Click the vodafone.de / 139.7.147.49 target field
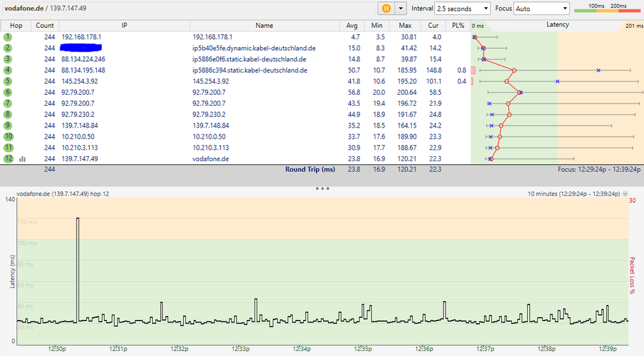 click(189, 8)
